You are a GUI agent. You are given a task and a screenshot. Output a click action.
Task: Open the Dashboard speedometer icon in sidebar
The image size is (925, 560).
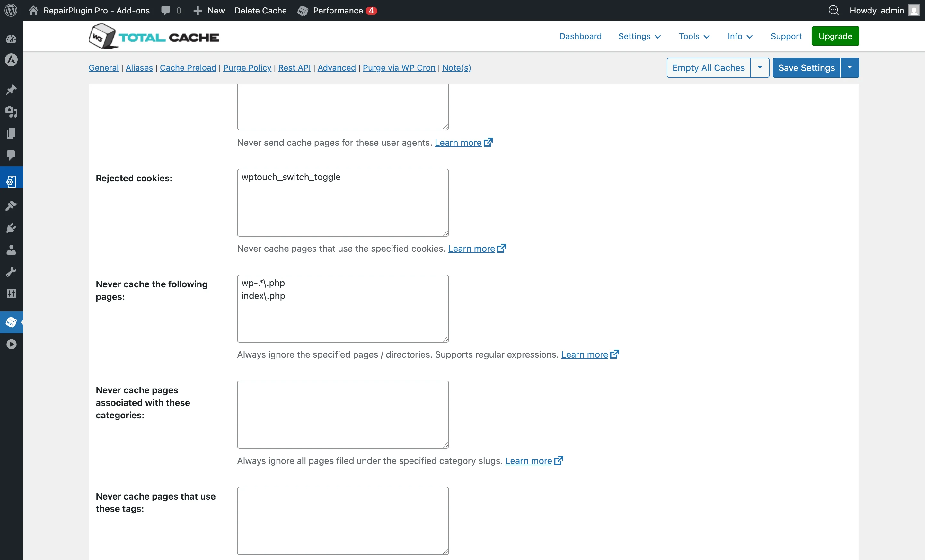[11, 39]
